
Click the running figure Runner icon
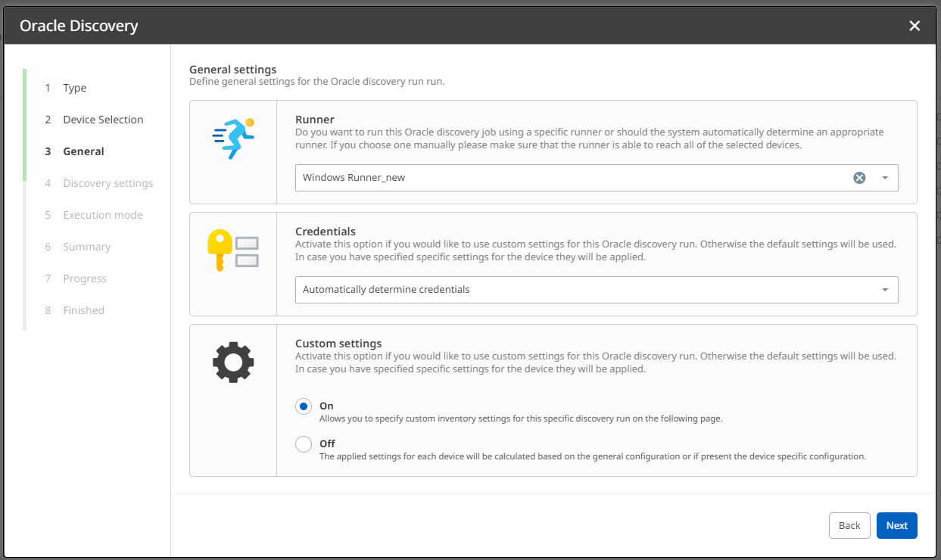(x=233, y=138)
